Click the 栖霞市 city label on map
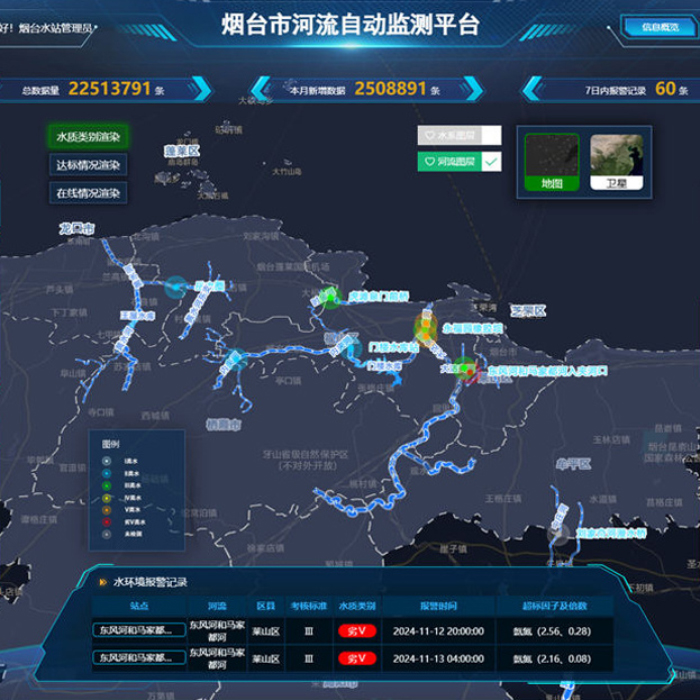This screenshot has height=700, width=700. coord(224,425)
